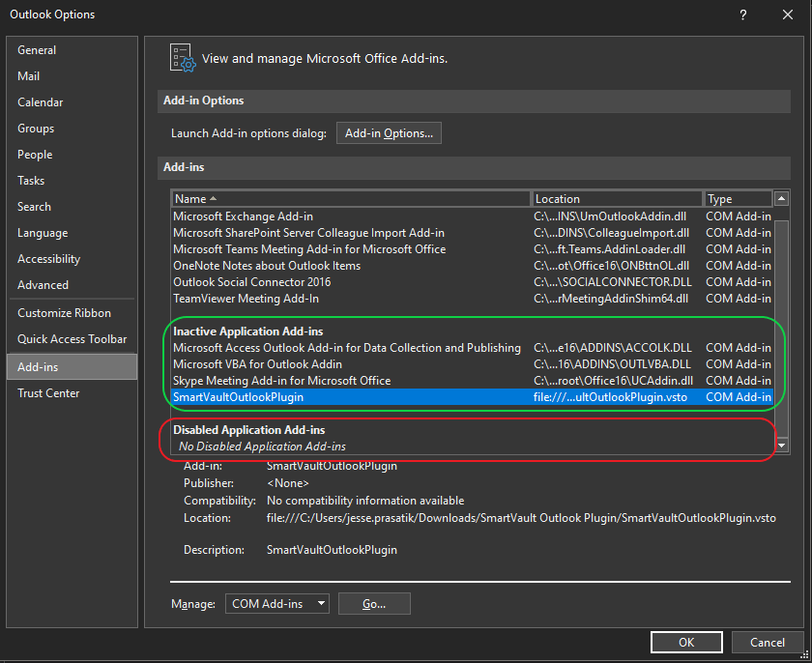Select Skype Meeting Add-in for Microsoft Office
The width and height of the screenshot is (812, 663).
pos(473,381)
